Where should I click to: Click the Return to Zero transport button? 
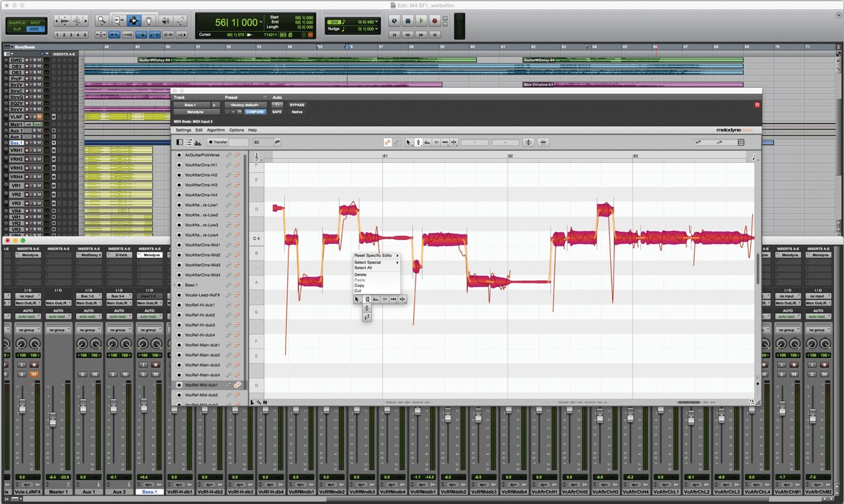[x=394, y=34]
